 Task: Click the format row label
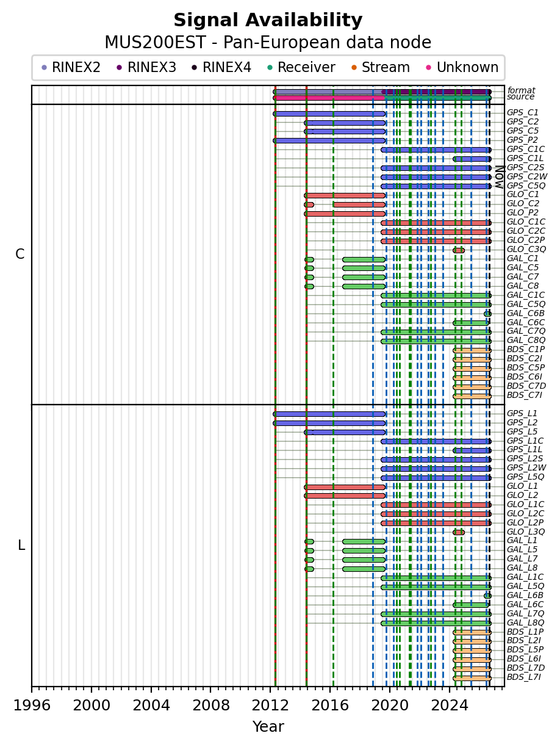521,90
